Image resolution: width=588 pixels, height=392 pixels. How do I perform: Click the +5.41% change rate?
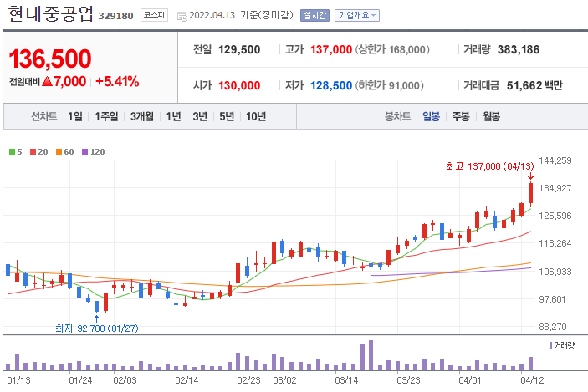click(117, 81)
